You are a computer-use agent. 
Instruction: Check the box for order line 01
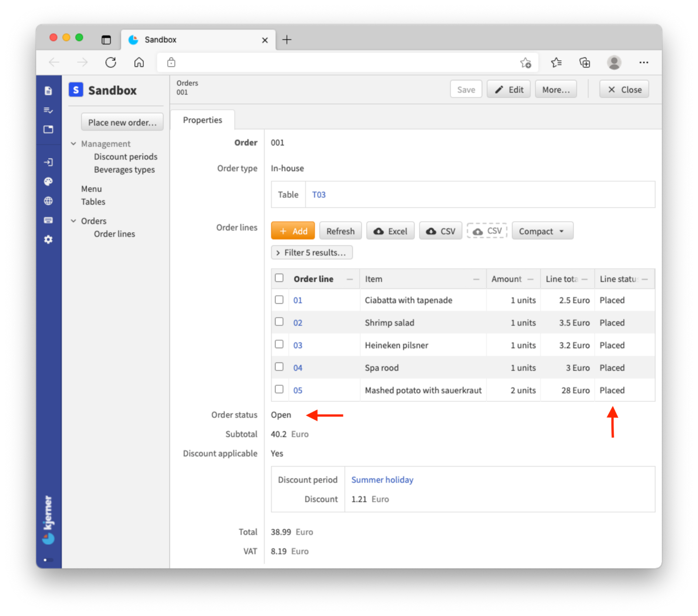[x=279, y=299]
